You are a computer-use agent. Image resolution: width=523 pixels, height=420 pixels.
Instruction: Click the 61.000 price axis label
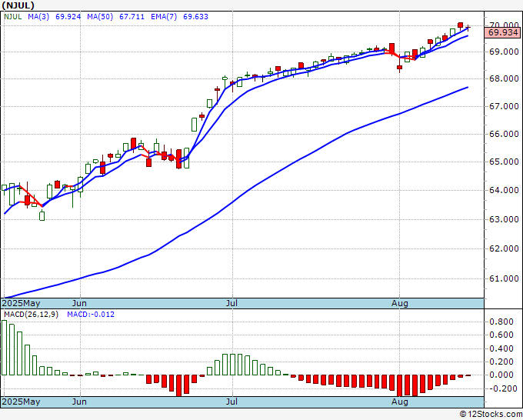tap(504, 278)
